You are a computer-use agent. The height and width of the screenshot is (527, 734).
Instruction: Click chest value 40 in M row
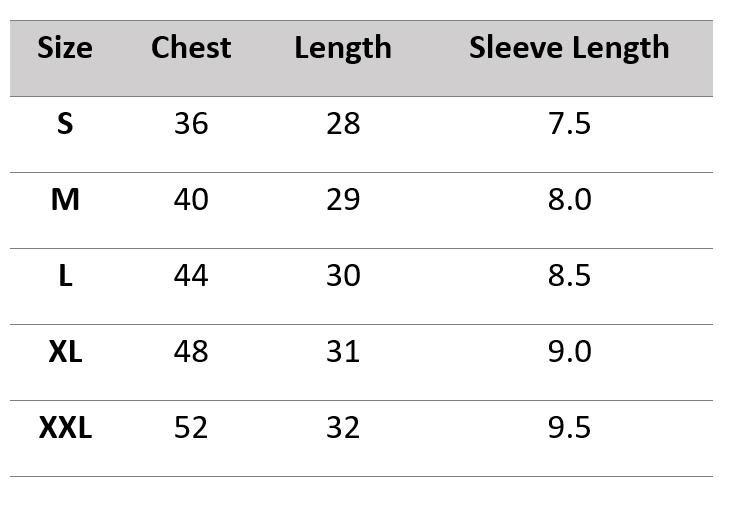click(x=191, y=200)
